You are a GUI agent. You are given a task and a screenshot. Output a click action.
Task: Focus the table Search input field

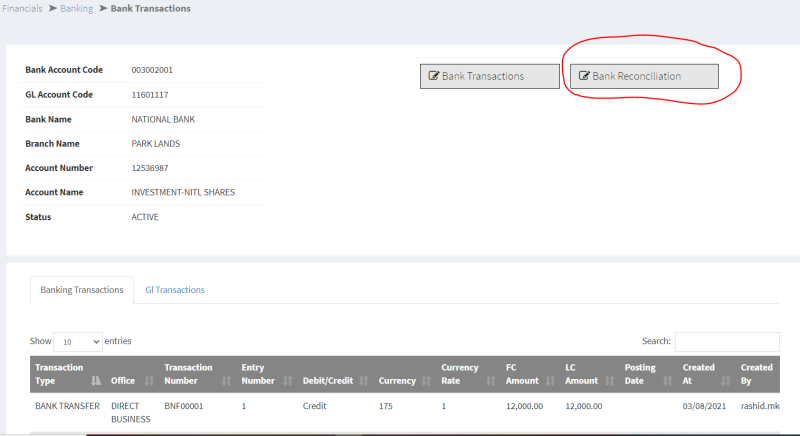tap(727, 342)
